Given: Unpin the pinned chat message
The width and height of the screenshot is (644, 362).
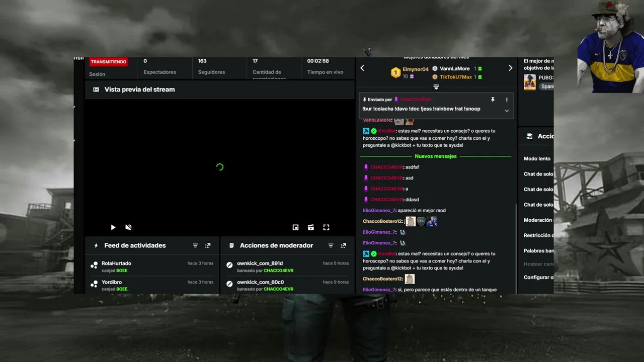Looking at the screenshot, I should point(493,100).
